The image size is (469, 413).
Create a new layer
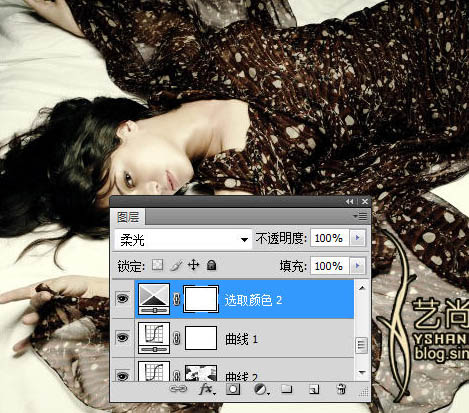point(314,389)
